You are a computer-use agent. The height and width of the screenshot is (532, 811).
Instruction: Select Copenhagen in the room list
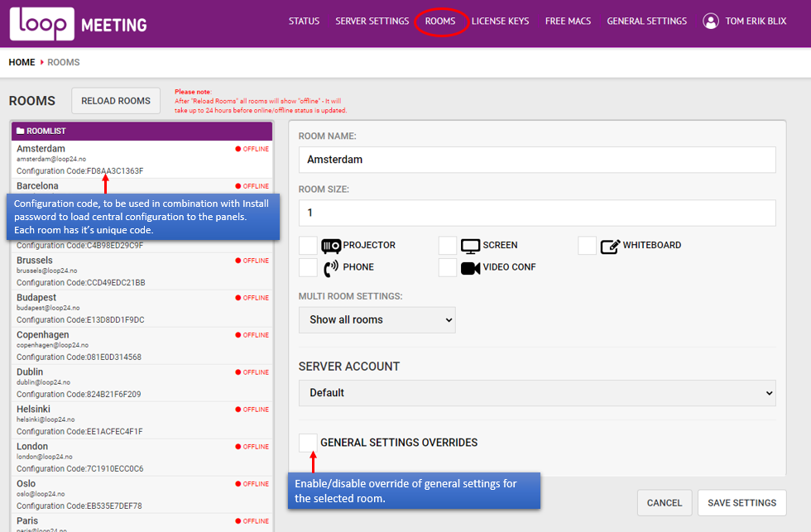[x=43, y=335]
